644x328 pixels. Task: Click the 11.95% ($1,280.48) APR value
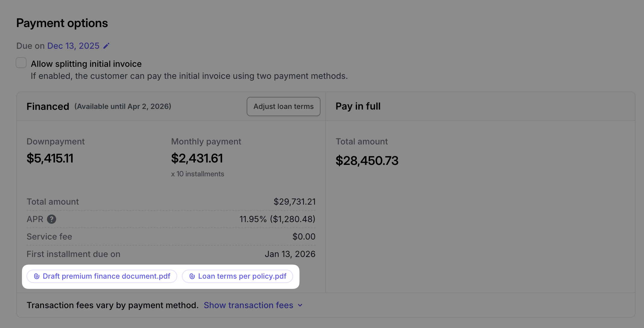277,219
